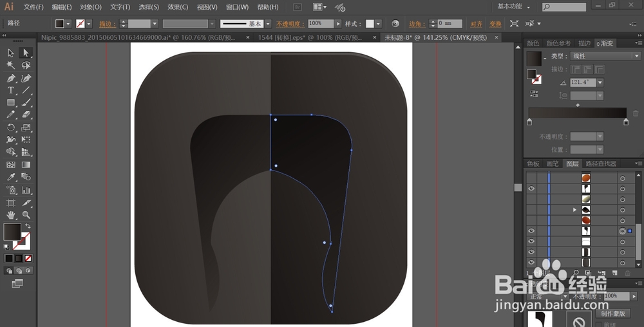Viewport: 644px width, 327px height.
Task: Open the 效果(C) menu
Action: pos(178,7)
